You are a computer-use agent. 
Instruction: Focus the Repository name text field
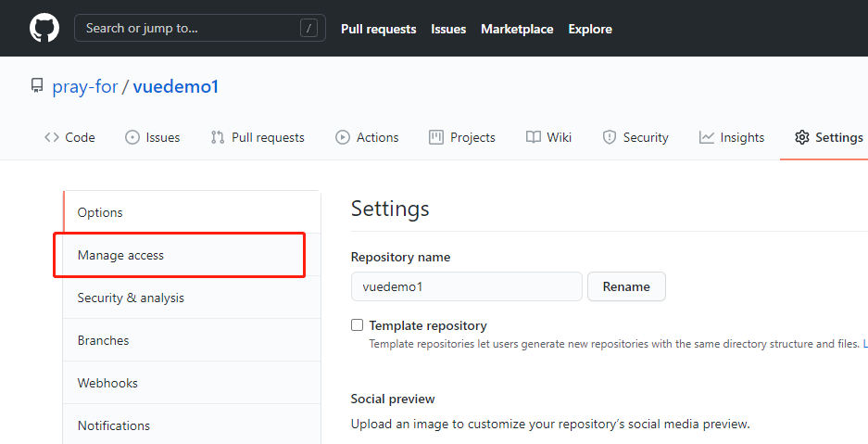click(466, 286)
